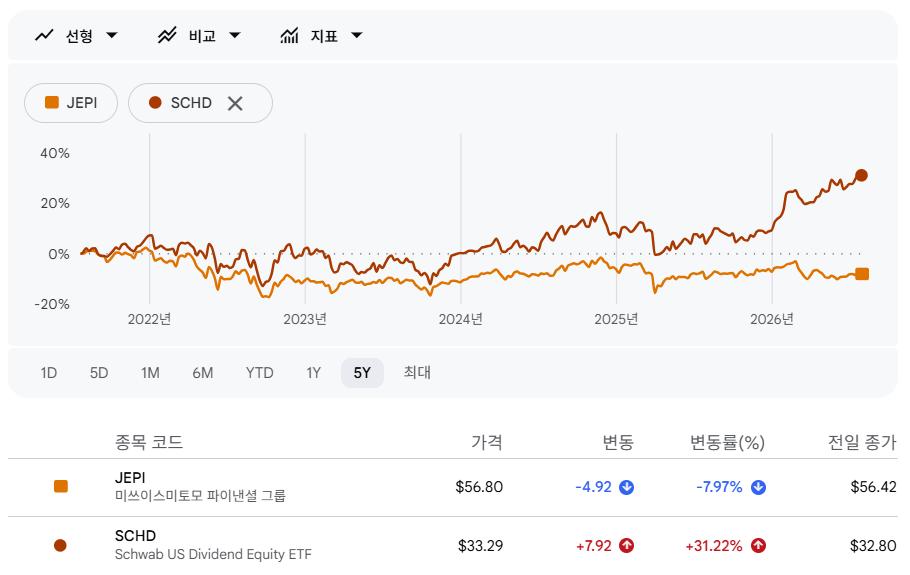Switch to the 1D time range

point(49,373)
